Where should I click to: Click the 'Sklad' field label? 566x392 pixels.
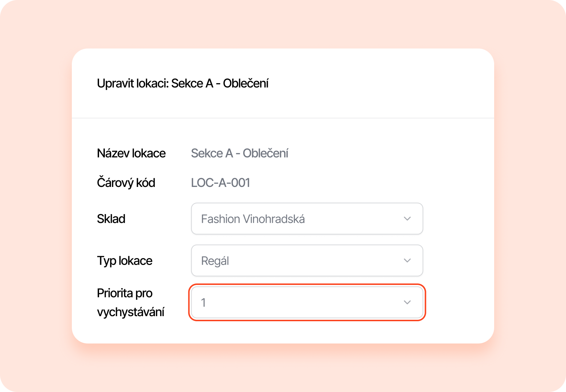point(111,219)
